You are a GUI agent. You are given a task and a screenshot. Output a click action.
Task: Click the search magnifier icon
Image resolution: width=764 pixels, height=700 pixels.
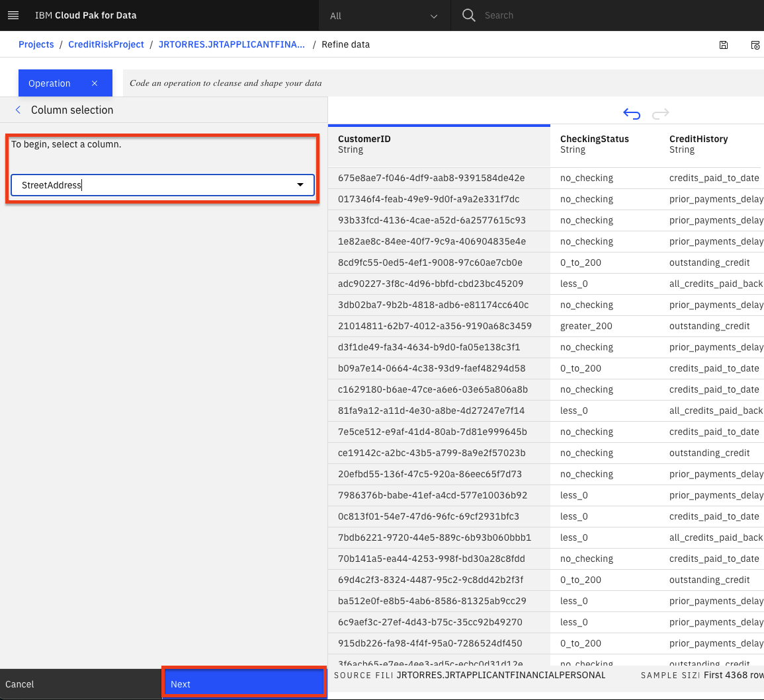pos(468,15)
